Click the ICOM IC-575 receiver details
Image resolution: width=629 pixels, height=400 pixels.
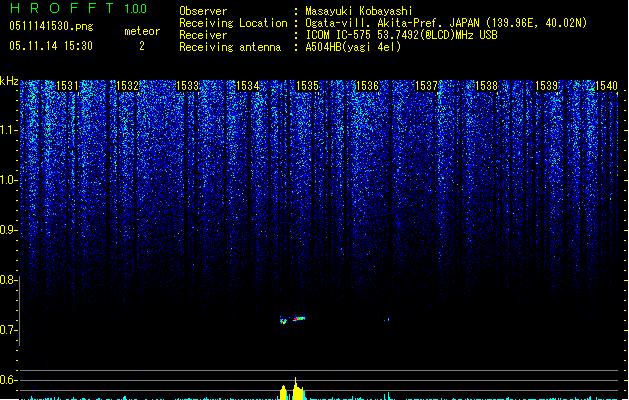tap(401, 35)
